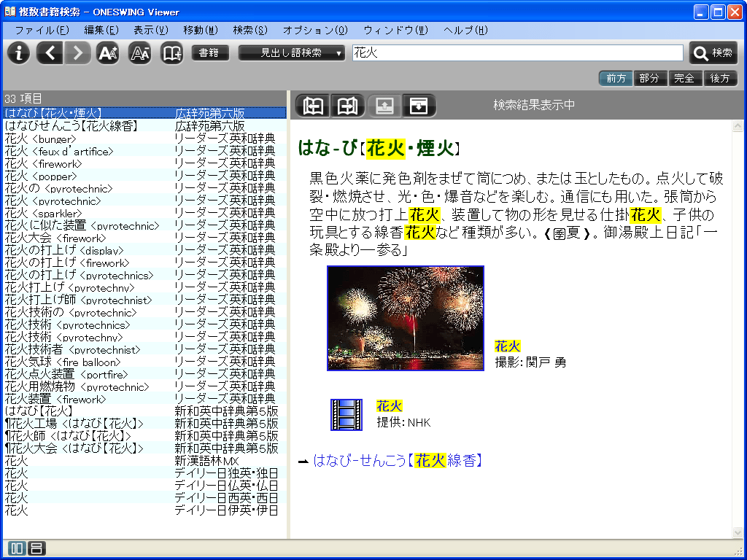747x560 pixels.
Task: Select result 花火気球 <fire balloon>
Action: (145, 362)
